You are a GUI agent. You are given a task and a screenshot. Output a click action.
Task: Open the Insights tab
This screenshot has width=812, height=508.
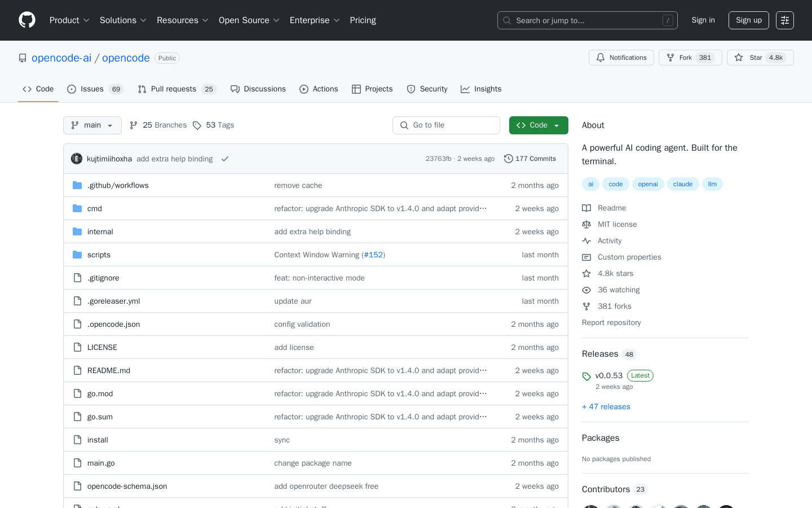481,89
